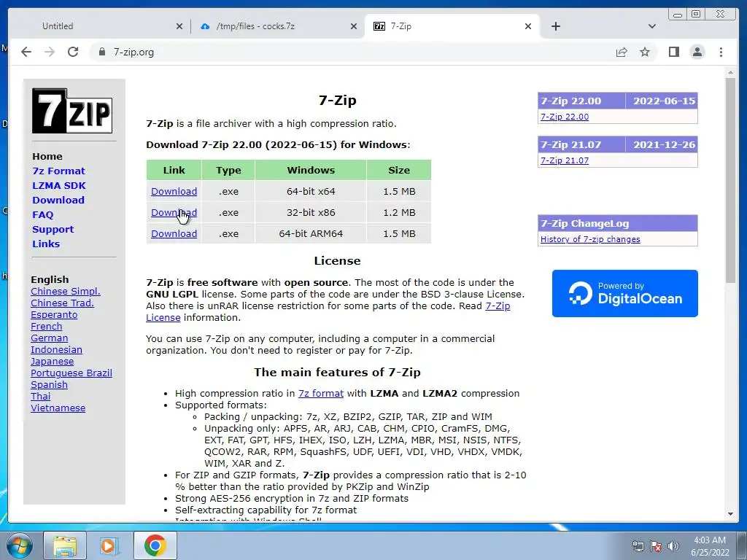This screenshot has width=747, height=560.
Task: View site security lock icon
Action: point(101,52)
